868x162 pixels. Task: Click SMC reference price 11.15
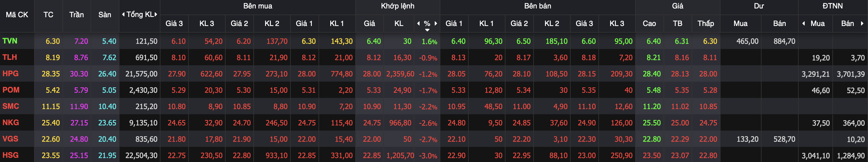(x=51, y=106)
